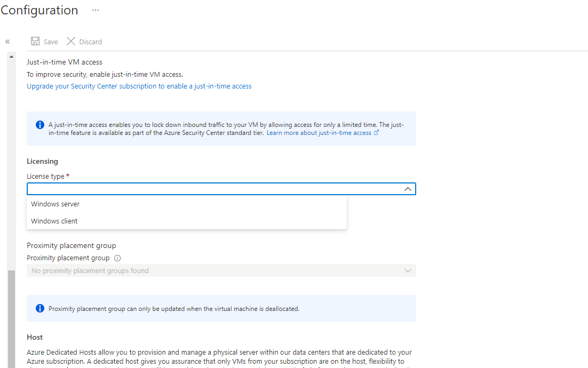The width and height of the screenshot is (588, 368).
Task: Click the left vertical scrollbar thumb
Action: coord(11,319)
